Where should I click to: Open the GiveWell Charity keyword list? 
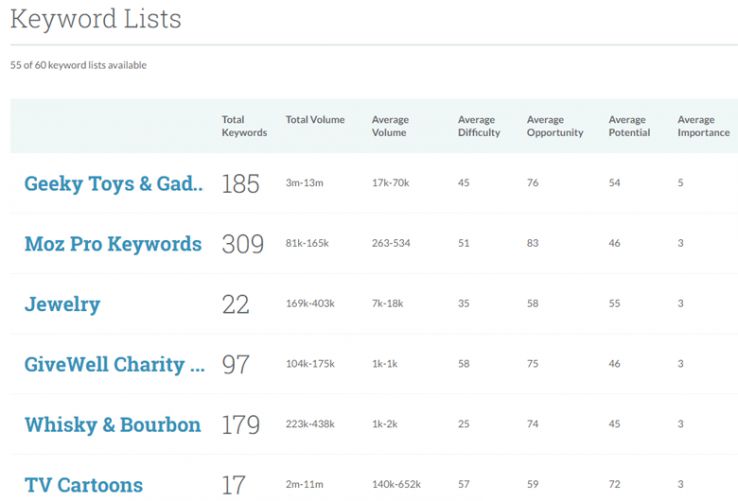114,364
